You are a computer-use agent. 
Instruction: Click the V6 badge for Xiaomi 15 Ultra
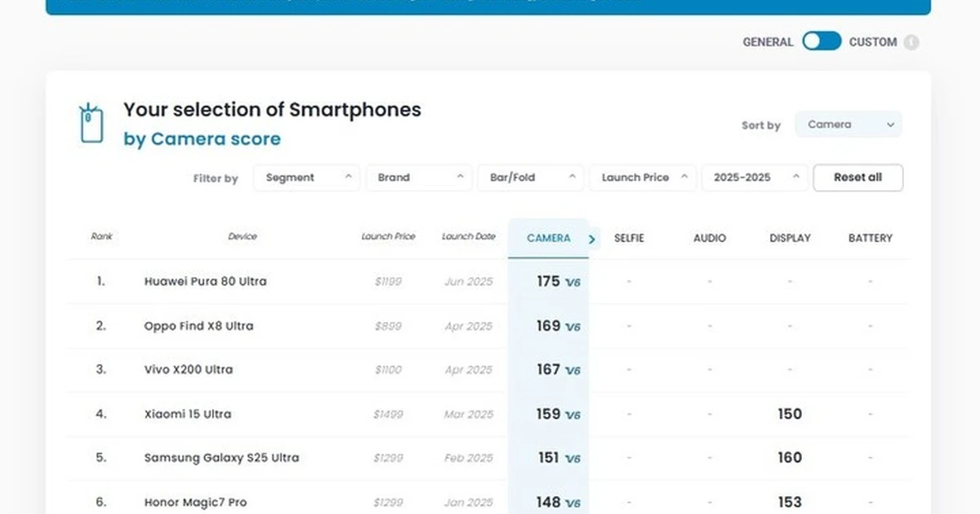[x=572, y=414]
